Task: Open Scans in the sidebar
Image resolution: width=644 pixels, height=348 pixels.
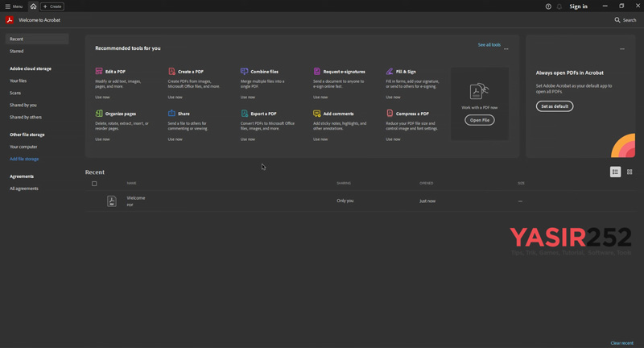Action: [15, 93]
